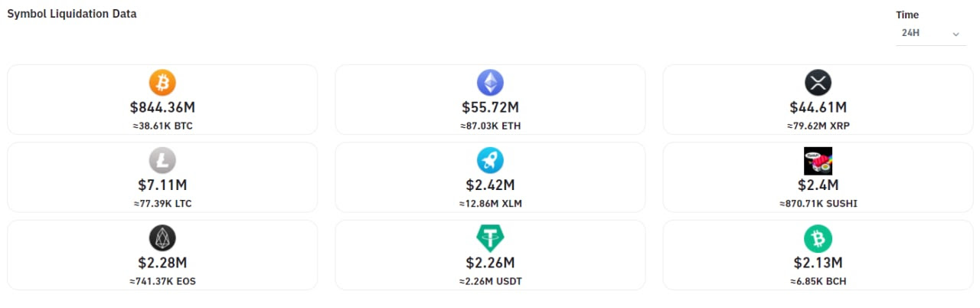Click the Litecoin logo icon
The image size is (980, 308).
[162, 160]
